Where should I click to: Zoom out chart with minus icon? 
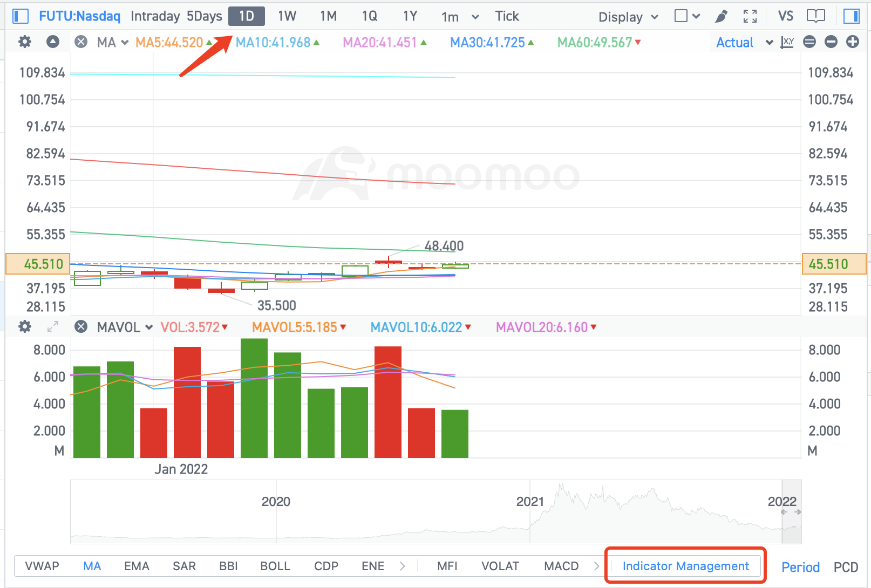pyautogui.click(x=831, y=42)
